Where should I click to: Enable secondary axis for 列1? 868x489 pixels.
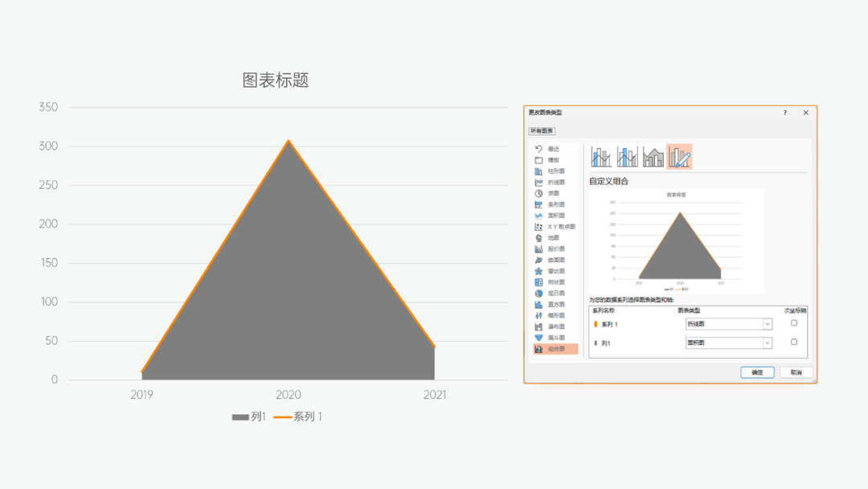[x=794, y=343]
